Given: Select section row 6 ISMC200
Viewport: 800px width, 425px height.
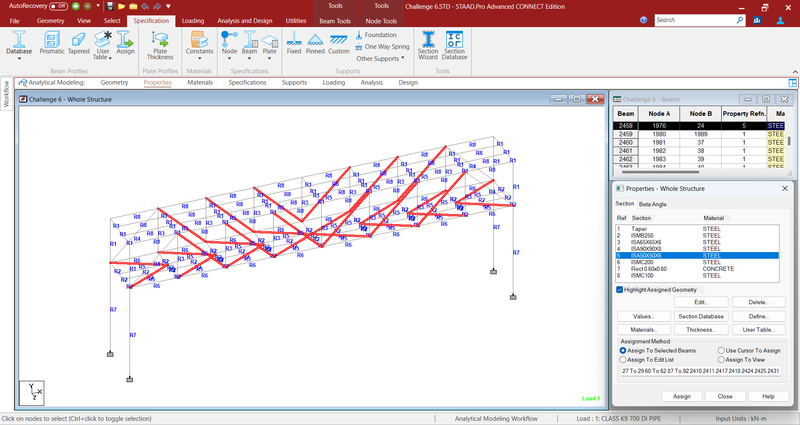Looking at the screenshot, I should pyautogui.click(x=697, y=262).
